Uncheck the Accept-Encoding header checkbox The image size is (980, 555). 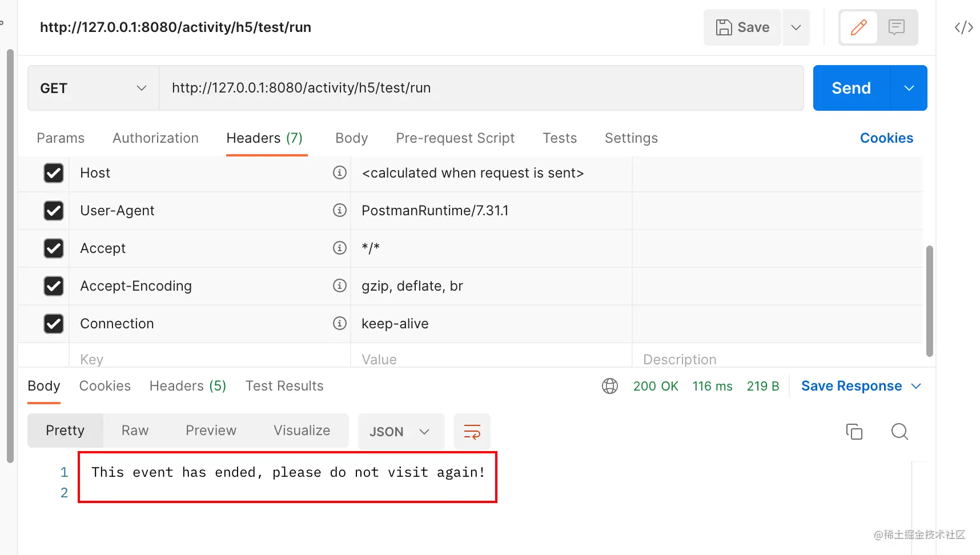pos(54,286)
